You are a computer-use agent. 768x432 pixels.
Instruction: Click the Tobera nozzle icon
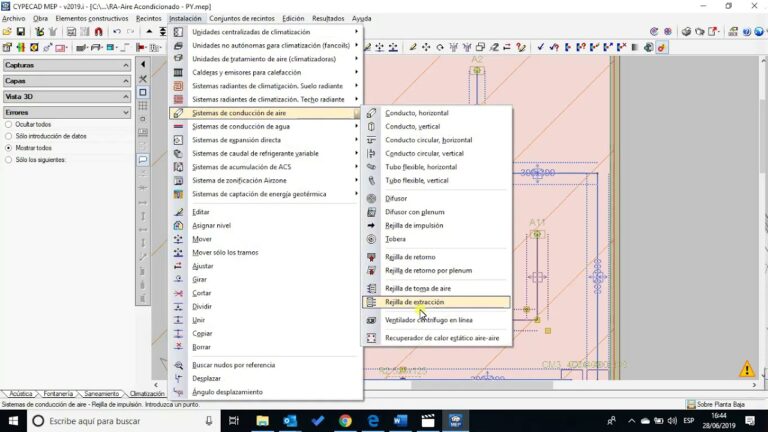pos(371,239)
